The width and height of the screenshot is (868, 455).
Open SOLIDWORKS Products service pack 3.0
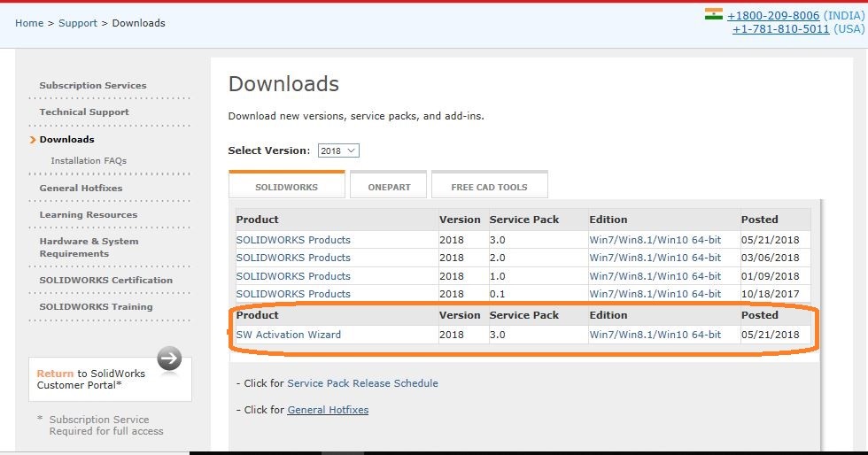[x=293, y=240]
